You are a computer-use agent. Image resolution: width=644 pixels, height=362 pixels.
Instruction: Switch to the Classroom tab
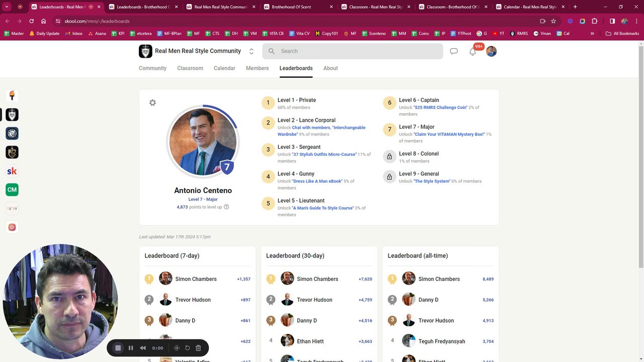coord(190,68)
